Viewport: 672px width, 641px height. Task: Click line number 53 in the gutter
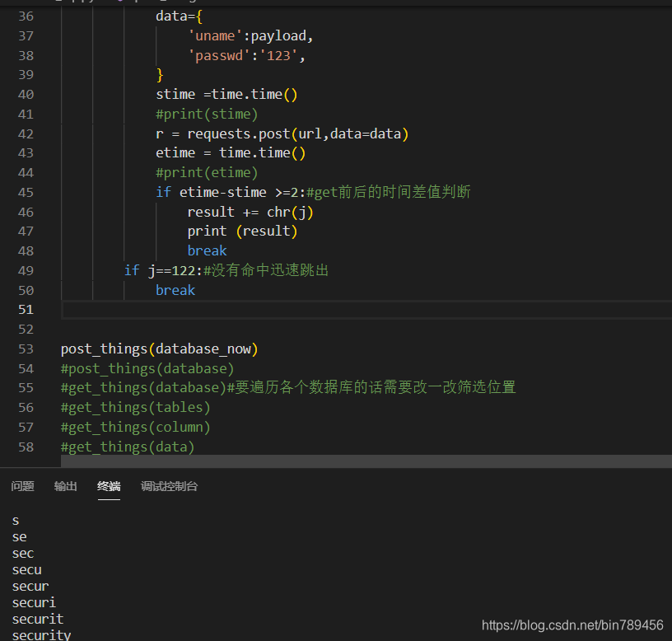coord(26,349)
